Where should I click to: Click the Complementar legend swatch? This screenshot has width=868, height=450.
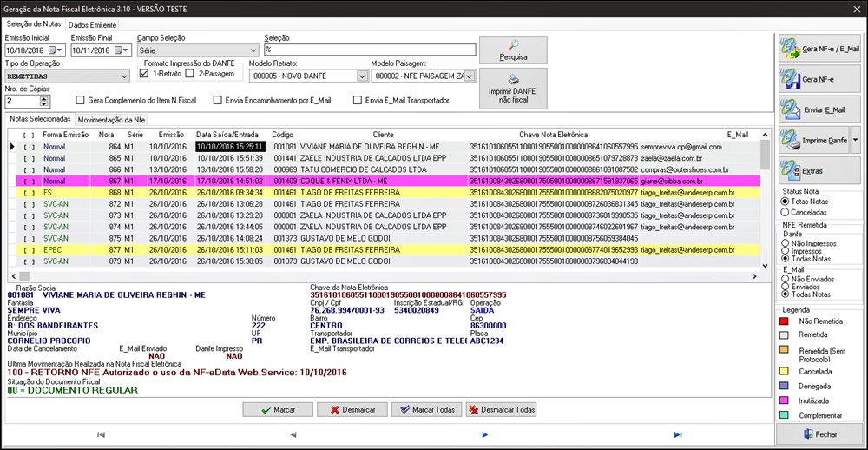click(783, 415)
